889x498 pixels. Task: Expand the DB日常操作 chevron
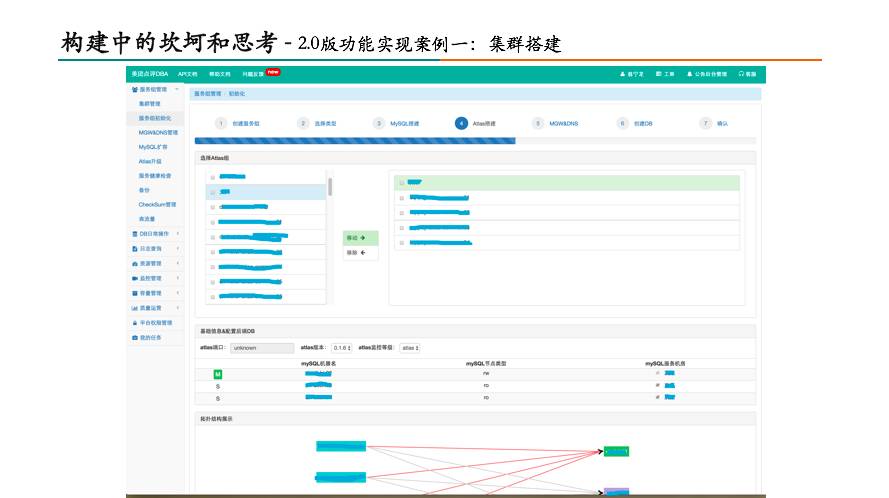pos(177,234)
